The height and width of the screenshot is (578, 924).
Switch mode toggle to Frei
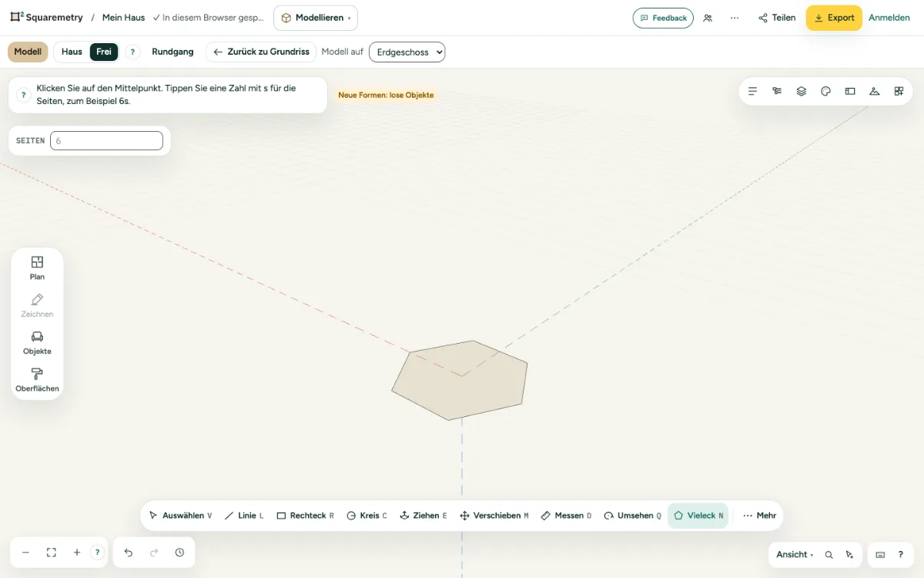pyautogui.click(x=104, y=52)
